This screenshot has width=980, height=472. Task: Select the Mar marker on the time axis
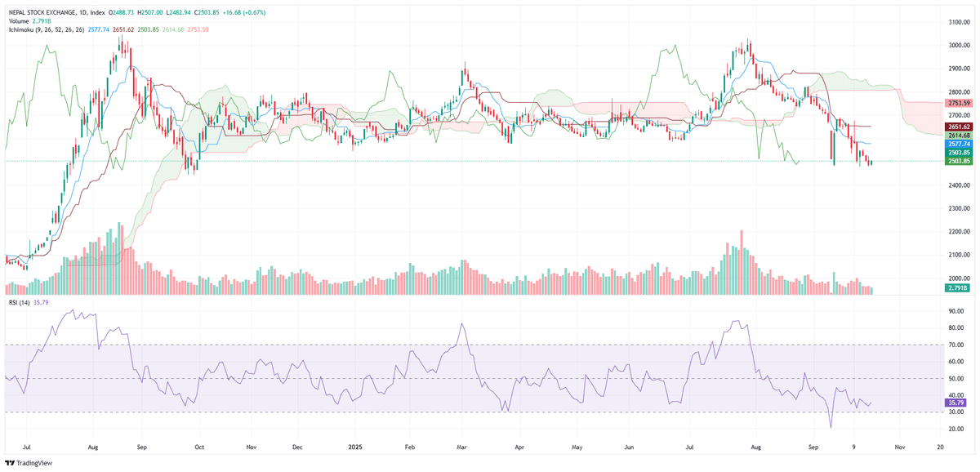462,448
